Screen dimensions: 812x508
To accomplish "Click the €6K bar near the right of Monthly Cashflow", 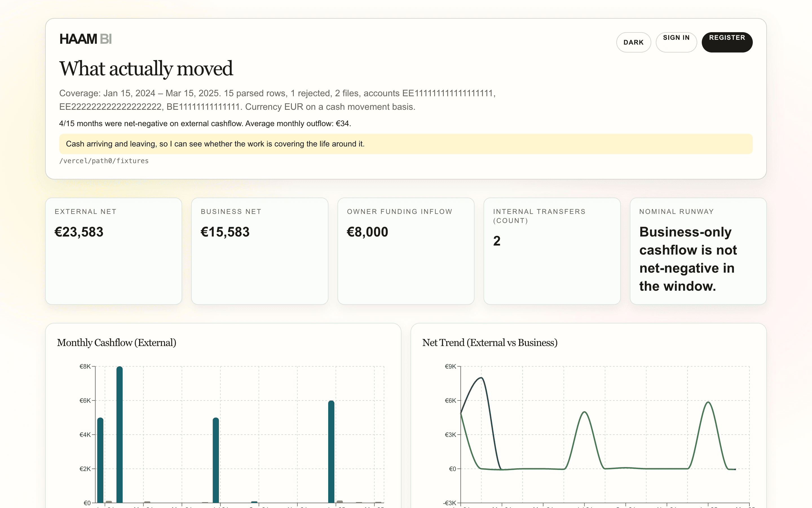I will tap(331, 452).
